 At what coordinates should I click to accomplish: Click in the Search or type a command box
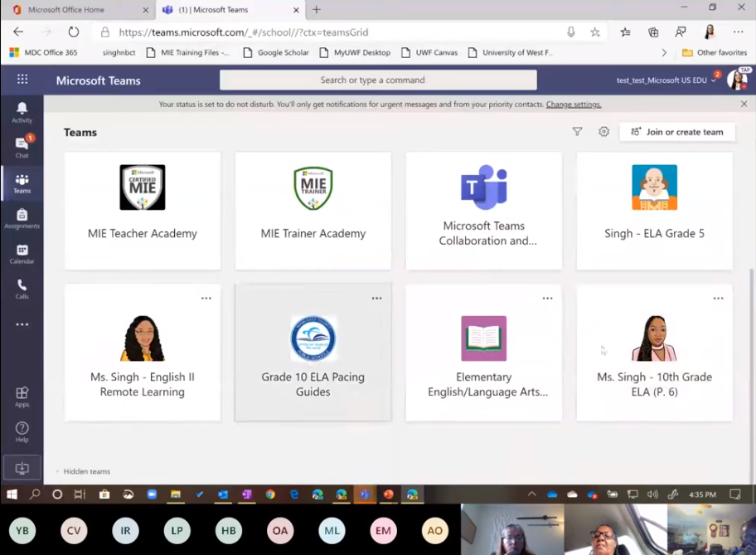(378, 80)
